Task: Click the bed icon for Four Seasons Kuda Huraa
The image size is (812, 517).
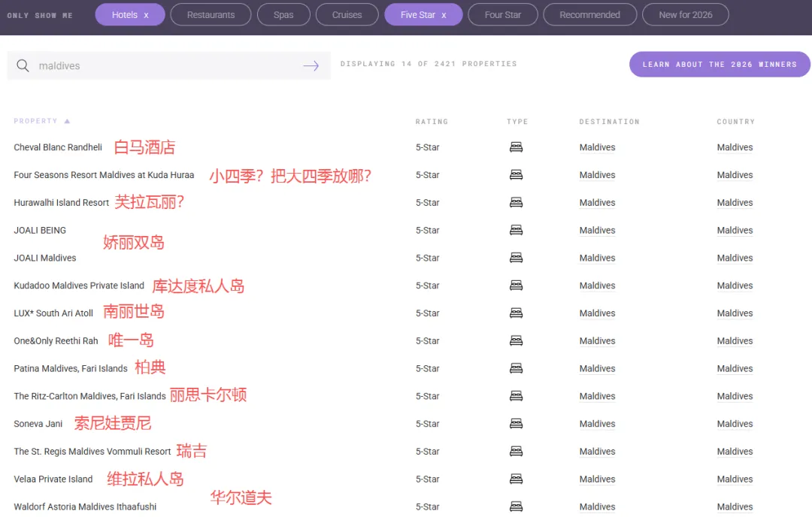Action: (x=516, y=174)
